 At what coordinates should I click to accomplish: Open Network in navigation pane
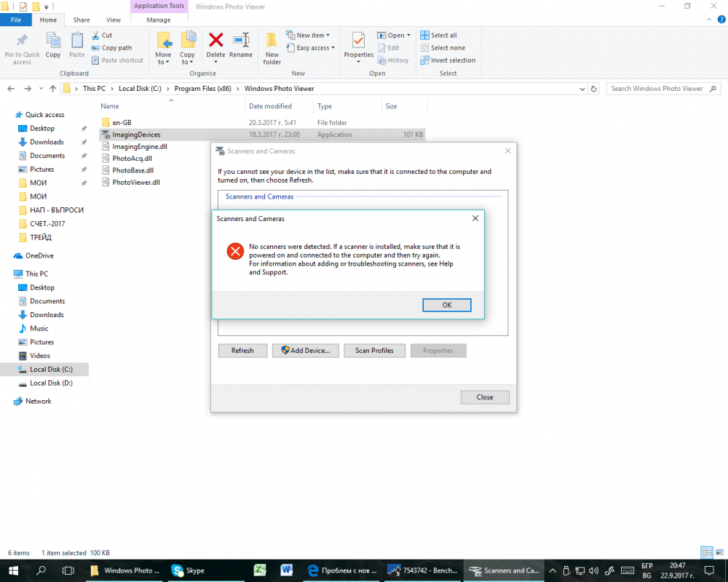click(38, 402)
